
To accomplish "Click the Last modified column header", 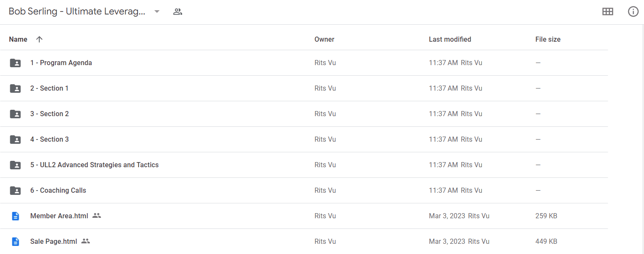I will click(x=450, y=39).
